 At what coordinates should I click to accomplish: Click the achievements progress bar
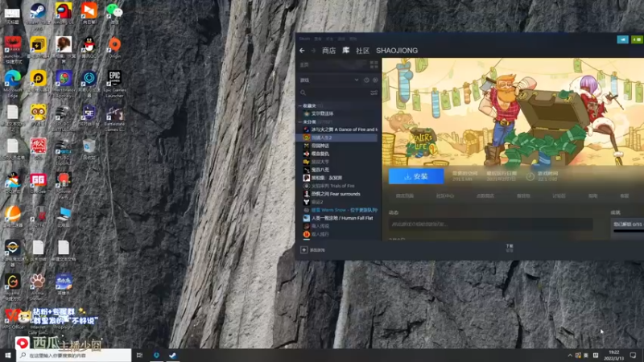point(629,231)
